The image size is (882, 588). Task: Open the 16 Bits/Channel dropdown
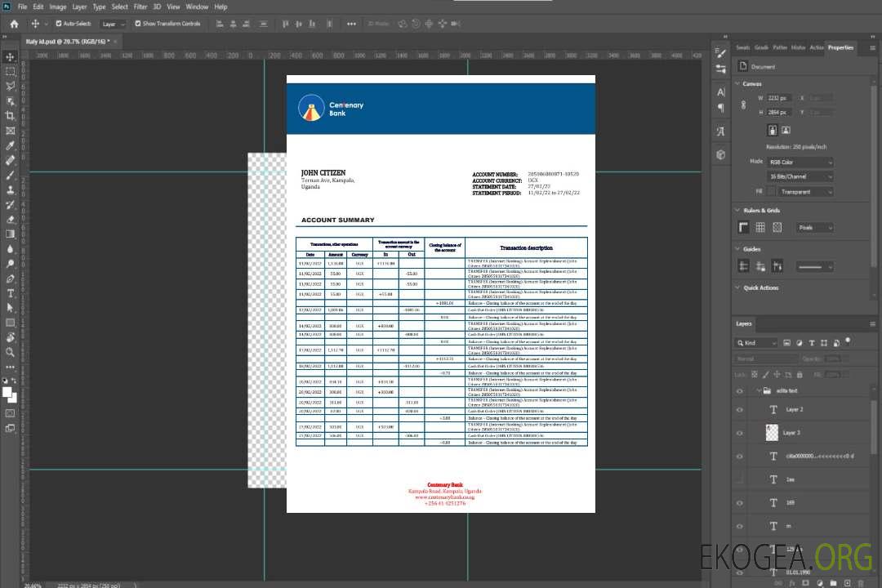800,176
